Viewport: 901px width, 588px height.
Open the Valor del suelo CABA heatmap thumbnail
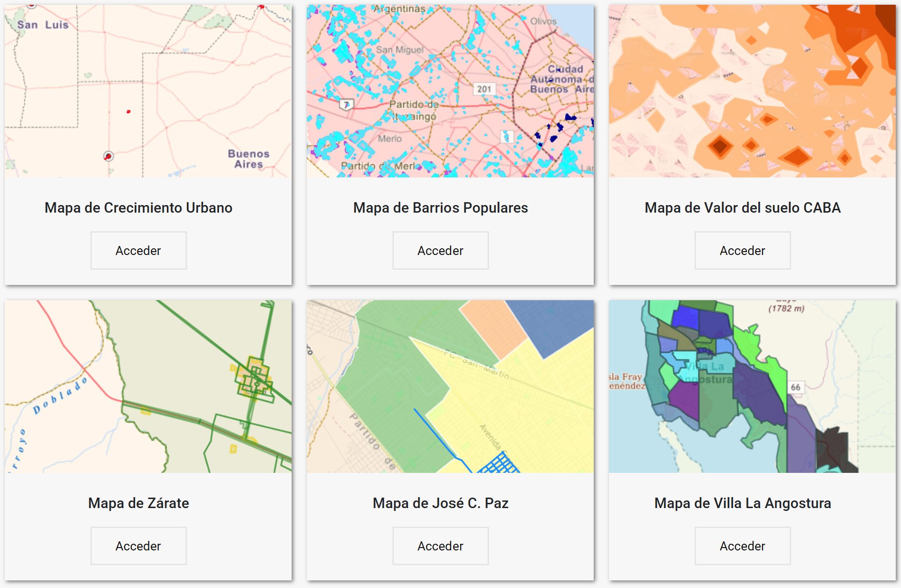pos(752,91)
